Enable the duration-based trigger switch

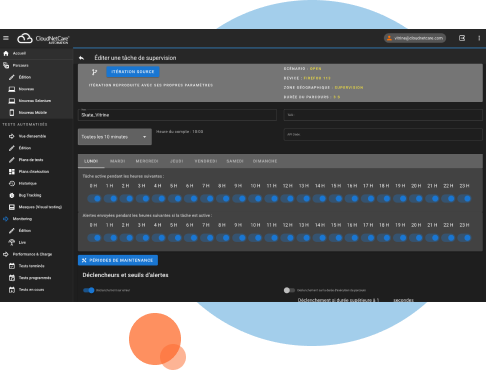point(289,290)
